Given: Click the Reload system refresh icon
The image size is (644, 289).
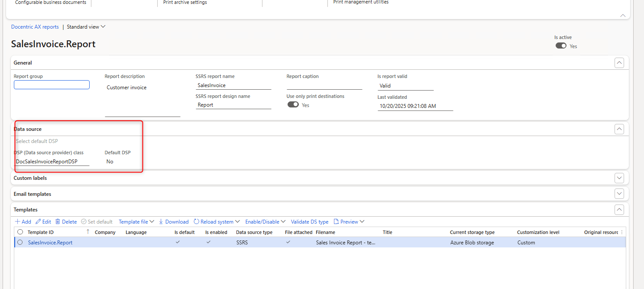Looking at the screenshot, I should [x=196, y=222].
